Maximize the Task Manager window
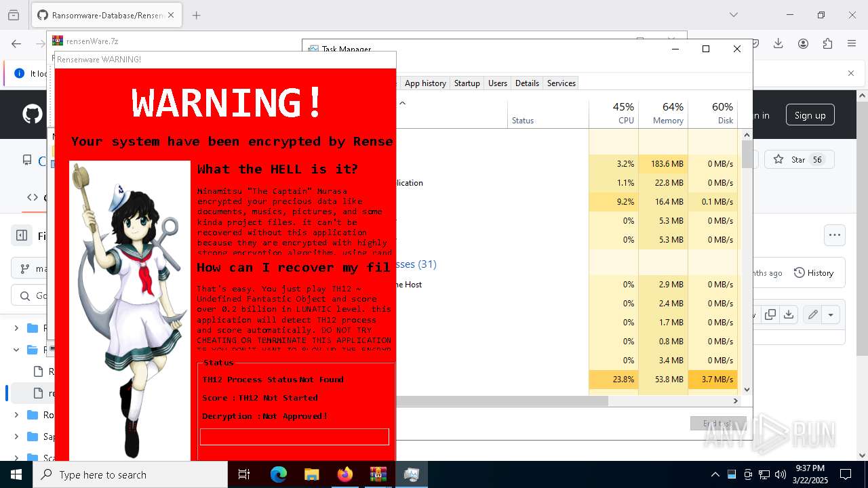Screen dimensions: 868x488 click(x=706, y=49)
